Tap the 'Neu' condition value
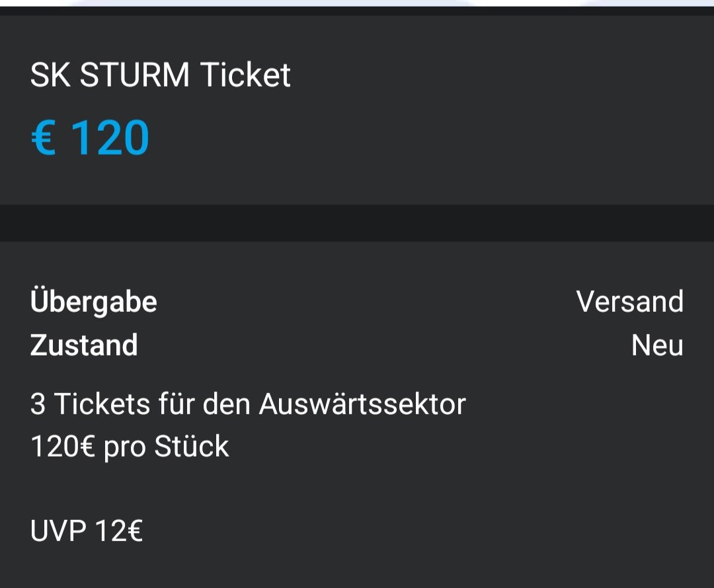The width and height of the screenshot is (714, 588). click(657, 345)
